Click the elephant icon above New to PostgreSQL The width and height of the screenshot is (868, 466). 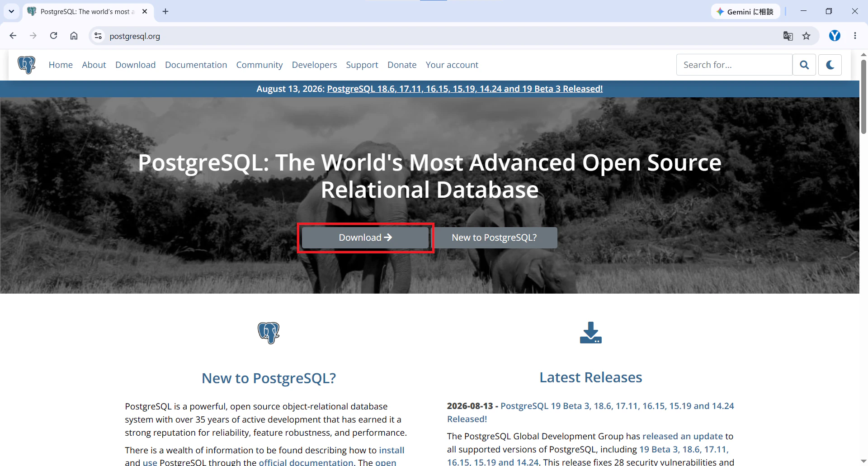coord(269,333)
